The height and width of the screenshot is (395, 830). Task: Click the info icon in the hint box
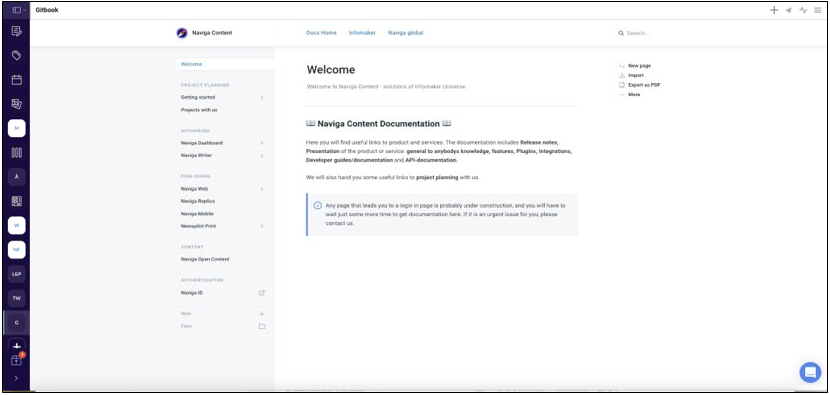[x=318, y=205]
